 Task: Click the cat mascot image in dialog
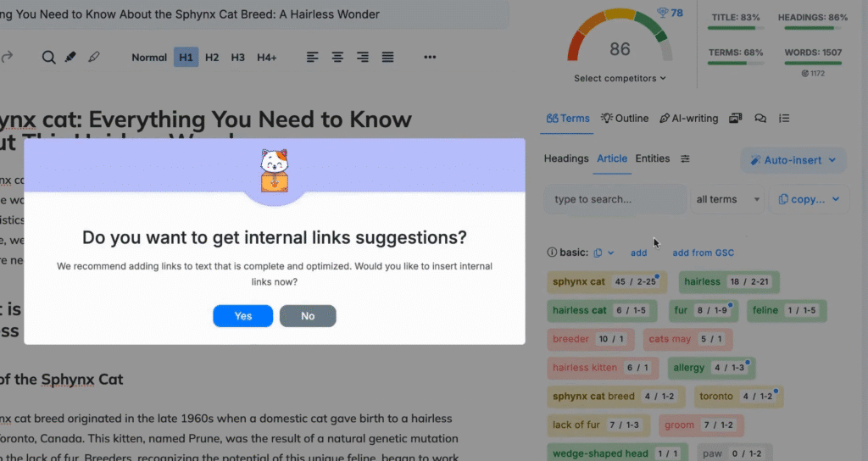(275, 170)
